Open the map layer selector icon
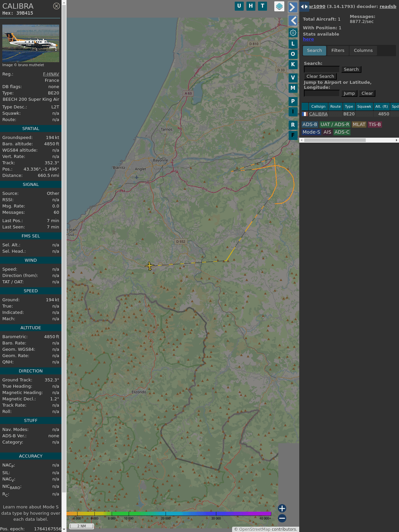The height and width of the screenshot is (532, 399). [x=279, y=6]
